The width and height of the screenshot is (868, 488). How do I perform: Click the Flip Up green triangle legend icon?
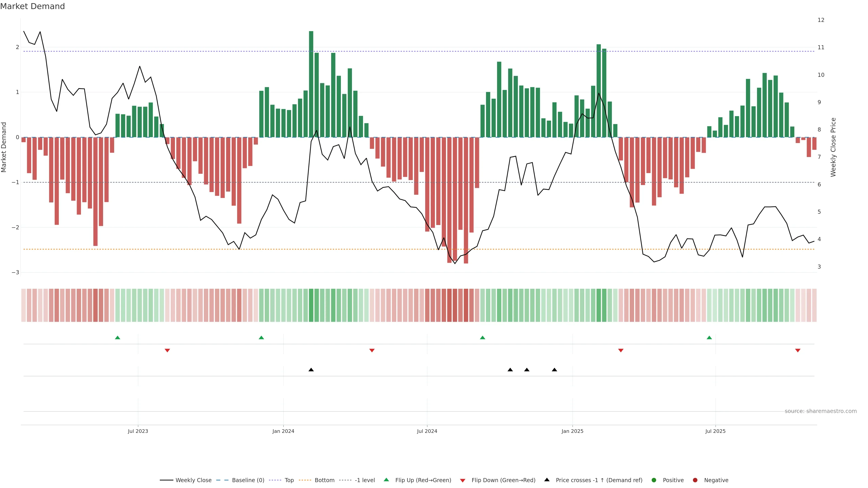point(386,480)
